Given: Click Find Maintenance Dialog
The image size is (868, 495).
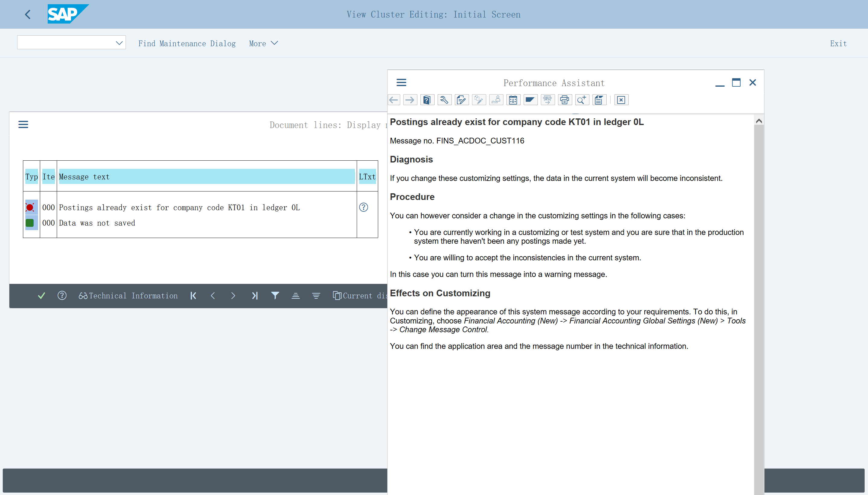Looking at the screenshot, I should pyautogui.click(x=187, y=43).
